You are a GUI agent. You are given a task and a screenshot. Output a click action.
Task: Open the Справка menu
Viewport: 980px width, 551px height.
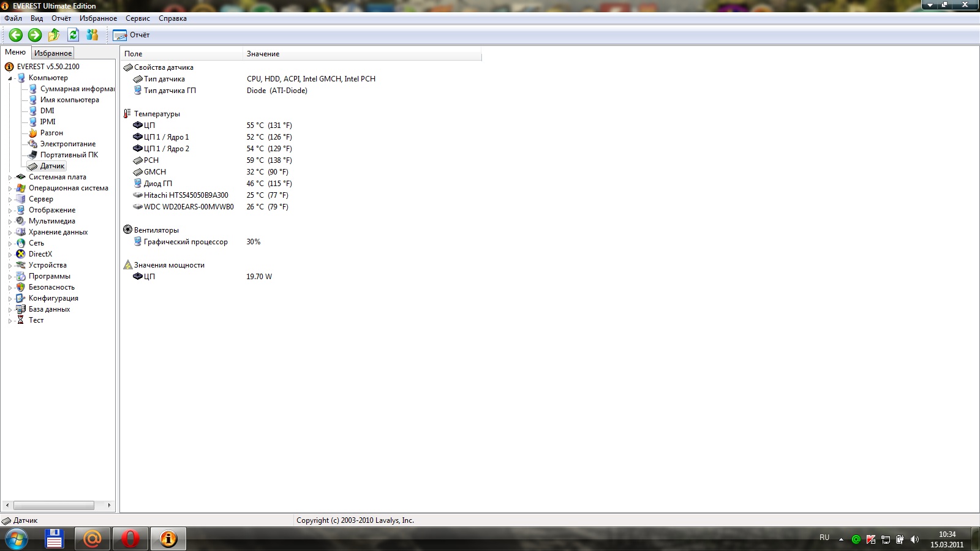(x=173, y=18)
